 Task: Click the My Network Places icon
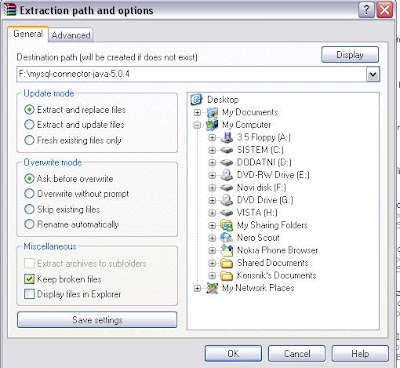click(212, 288)
